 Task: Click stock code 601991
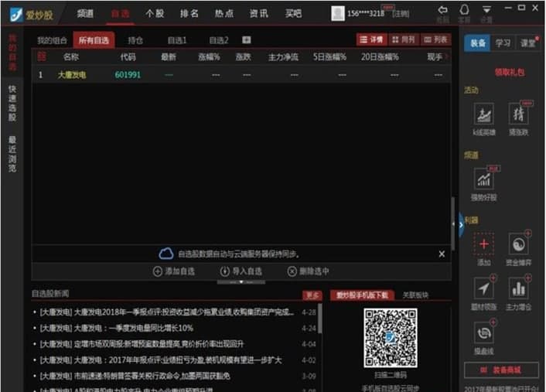point(128,74)
